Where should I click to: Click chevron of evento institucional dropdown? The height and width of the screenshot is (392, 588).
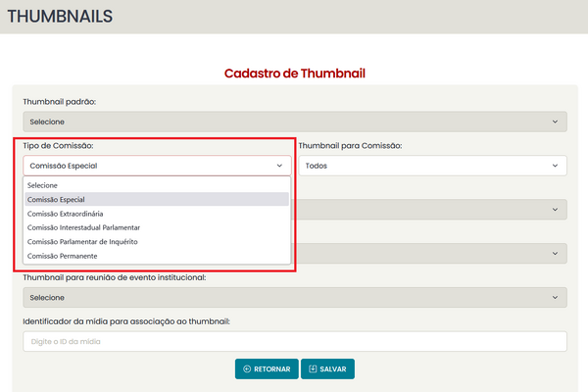click(555, 297)
